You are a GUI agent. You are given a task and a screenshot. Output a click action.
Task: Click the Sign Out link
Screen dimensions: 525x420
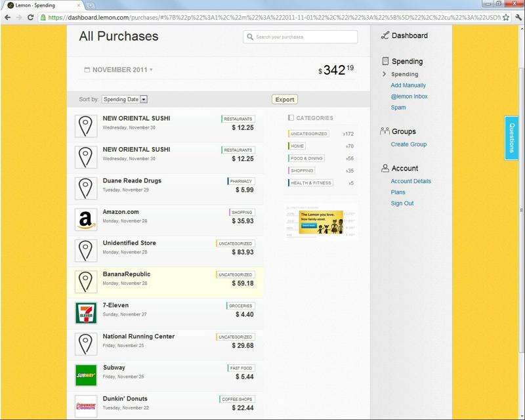(x=402, y=203)
